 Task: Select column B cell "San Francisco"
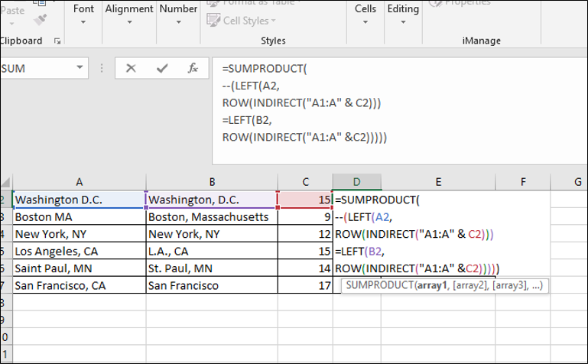212,286
